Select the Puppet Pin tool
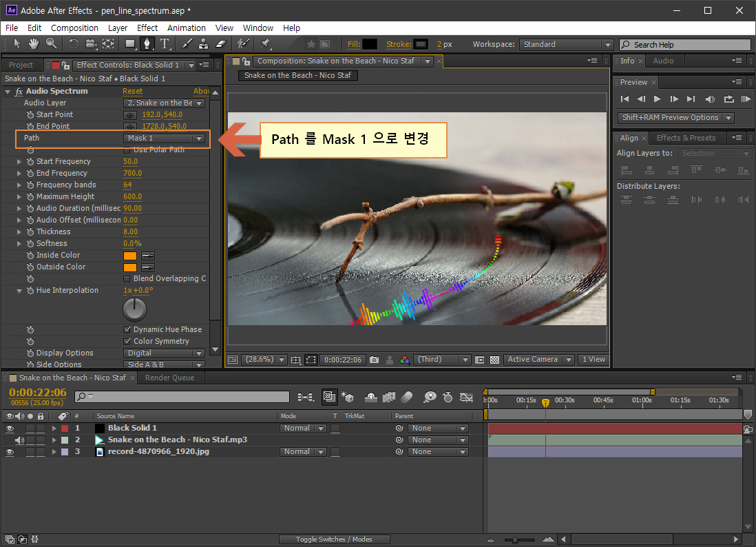 [x=265, y=44]
